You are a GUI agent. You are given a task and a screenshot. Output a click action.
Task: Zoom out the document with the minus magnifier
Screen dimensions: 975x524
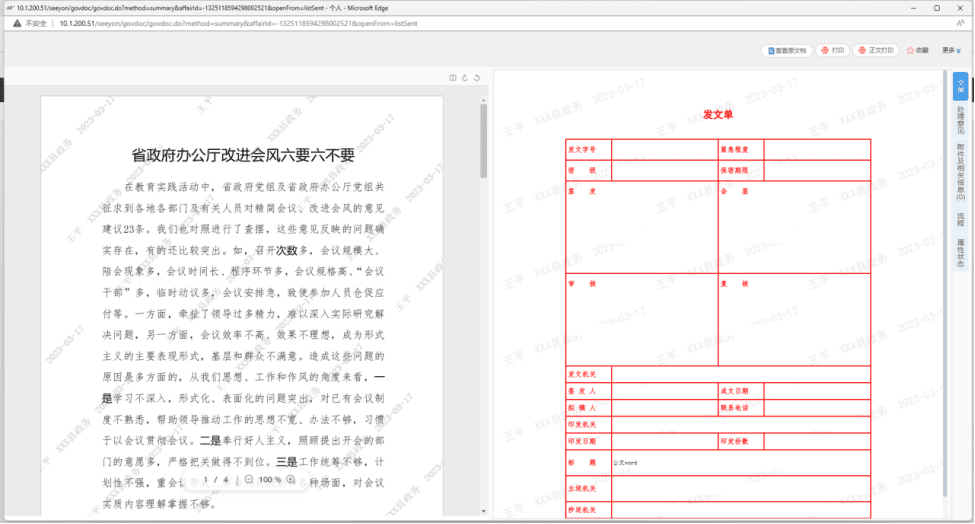coord(249,480)
